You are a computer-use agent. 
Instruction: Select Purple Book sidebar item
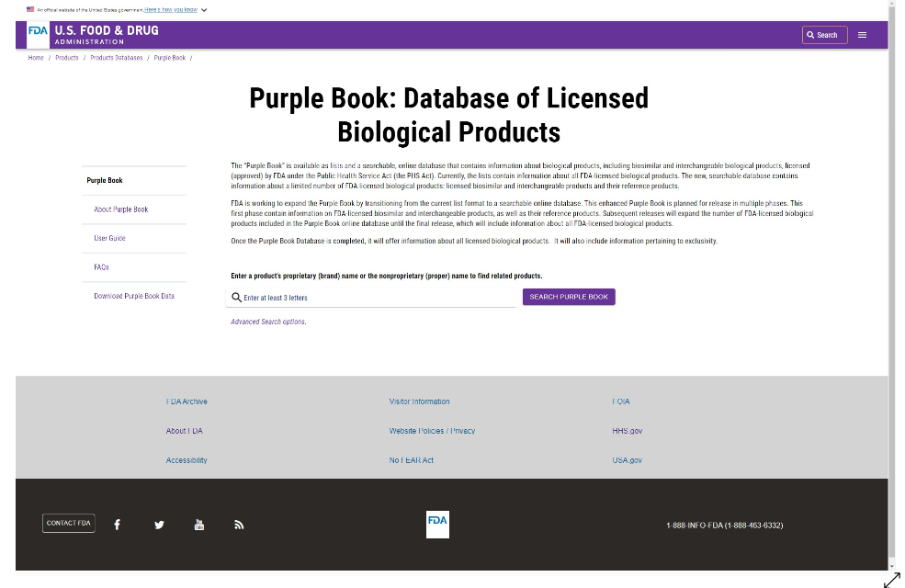click(x=105, y=181)
